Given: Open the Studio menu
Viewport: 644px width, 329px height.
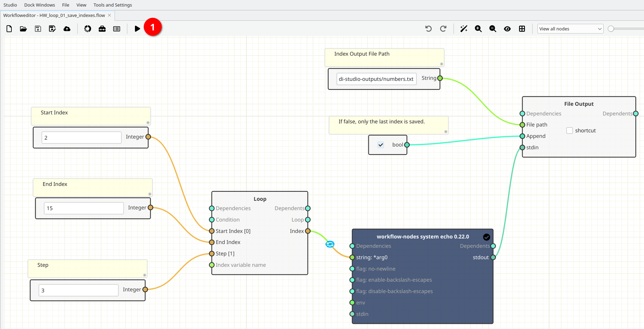Looking at the screenshot, I should (10, 5).
